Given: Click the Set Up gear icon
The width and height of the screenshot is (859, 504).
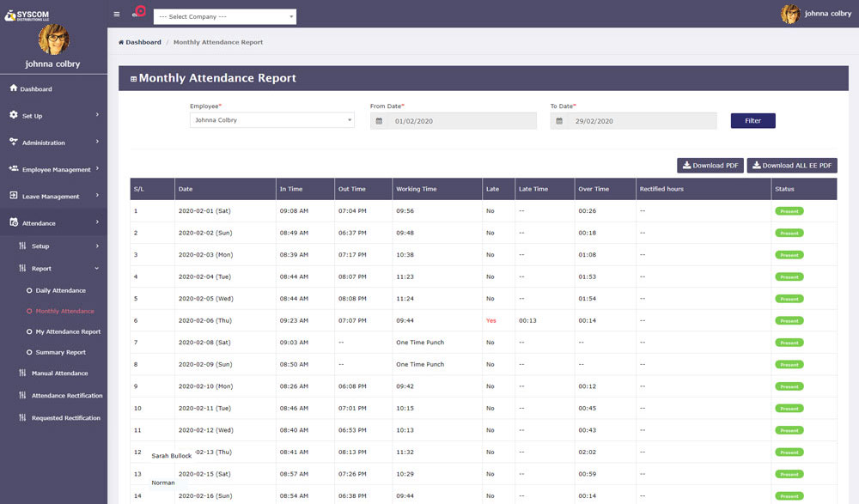Looking at the screenshot, I should [x=14, y=115].
